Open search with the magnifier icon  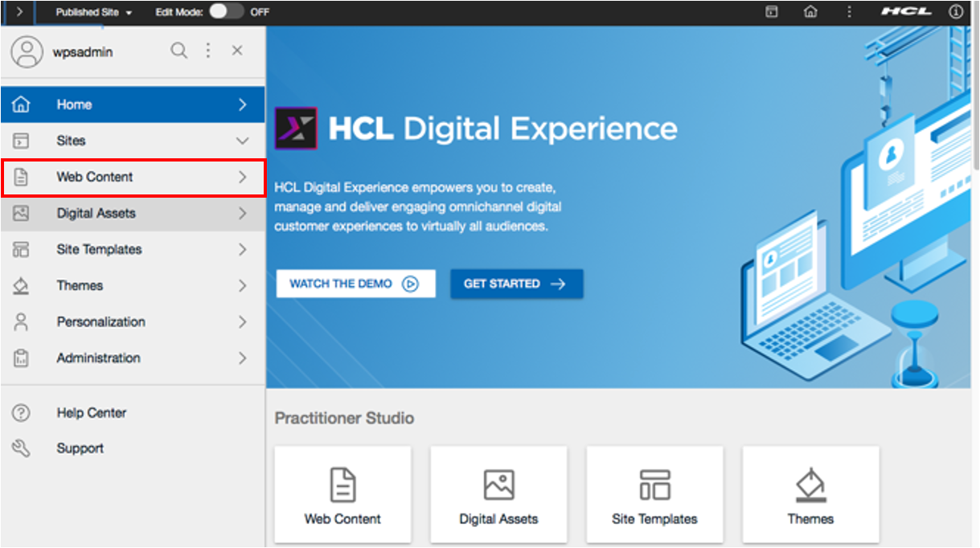click(x=178, y=51)
